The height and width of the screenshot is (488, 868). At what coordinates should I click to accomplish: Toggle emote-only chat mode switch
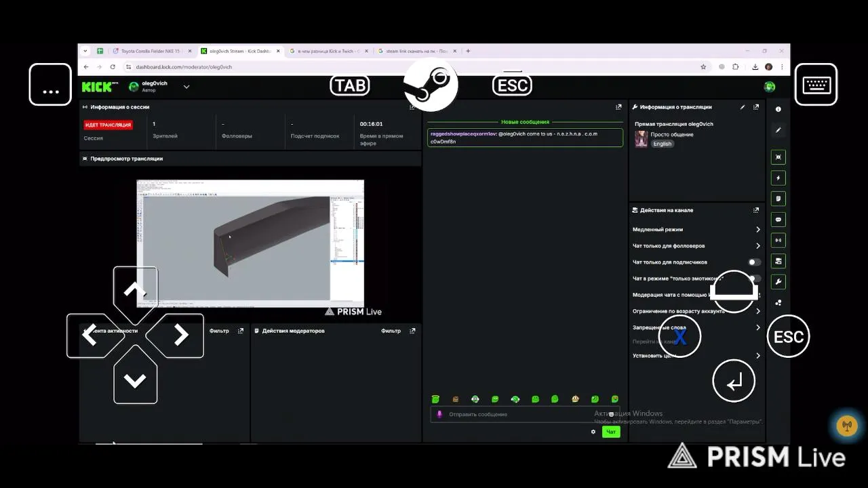(754, 279)
